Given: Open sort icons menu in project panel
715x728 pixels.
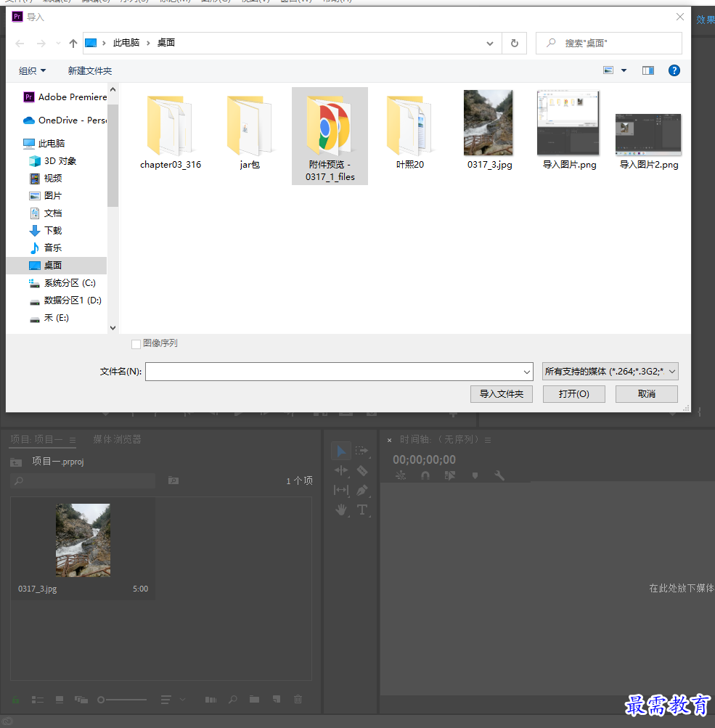Looking at the screenshot, I should click(166, 699).
